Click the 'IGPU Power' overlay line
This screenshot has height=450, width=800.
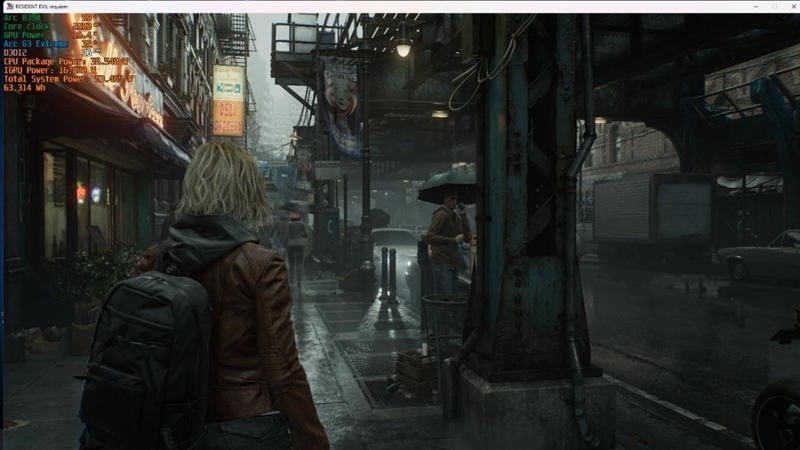(49, 70)
